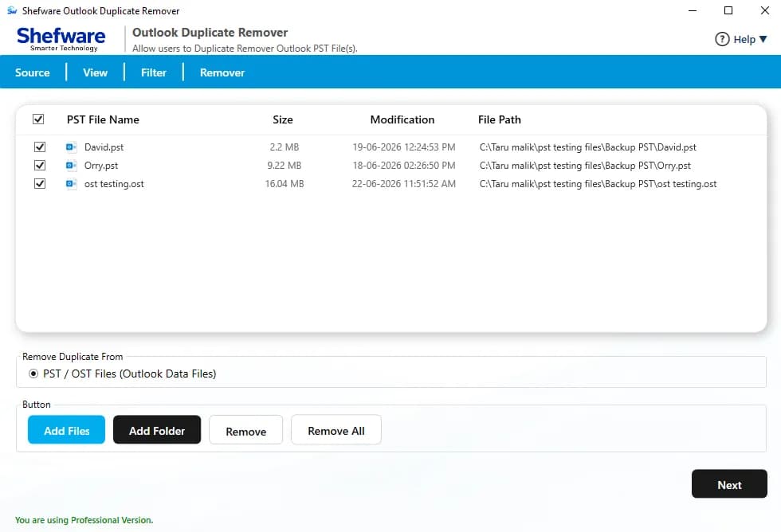
Task: Click the PST File Name column header
Action: [103, 120]
